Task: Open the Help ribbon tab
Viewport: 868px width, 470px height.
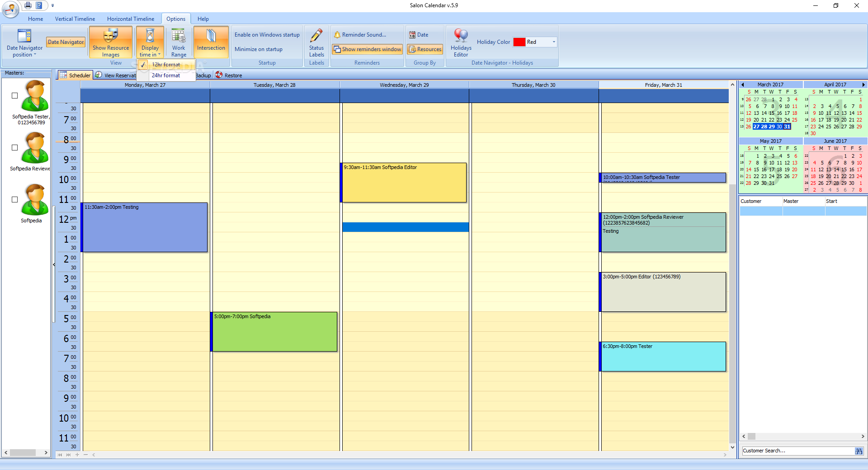Action: click(x=203, y=19)
